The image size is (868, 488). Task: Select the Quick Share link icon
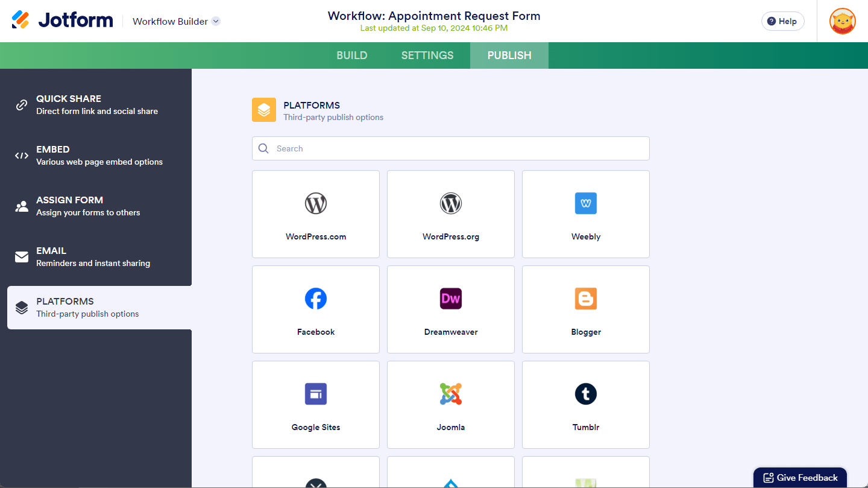coord(22,105)
